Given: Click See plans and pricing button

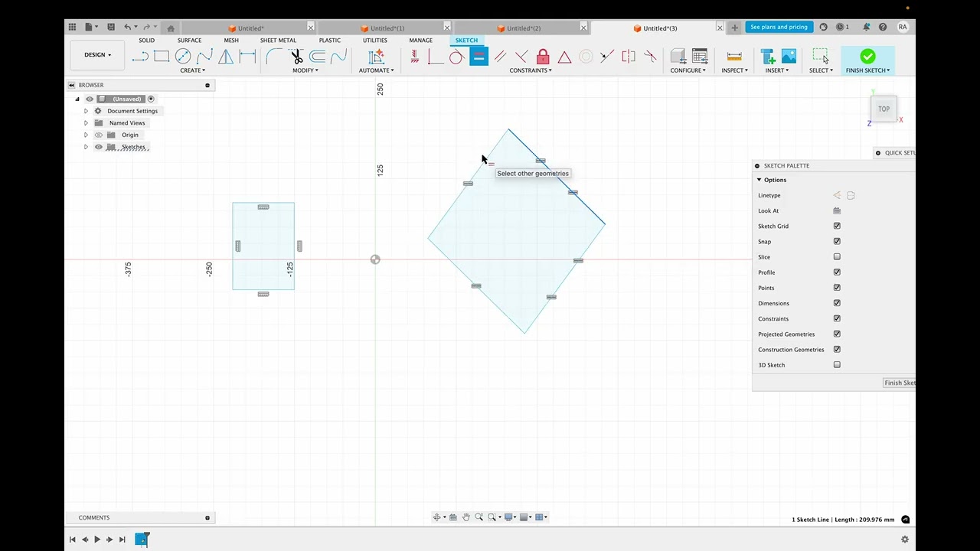Looking at the screenshot, I should (779, 27).
